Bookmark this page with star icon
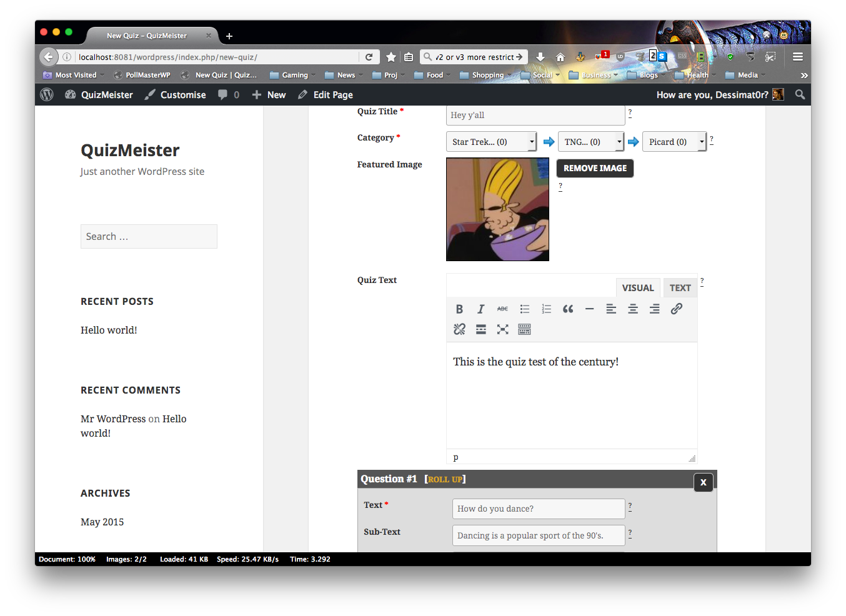 point(391,57)
